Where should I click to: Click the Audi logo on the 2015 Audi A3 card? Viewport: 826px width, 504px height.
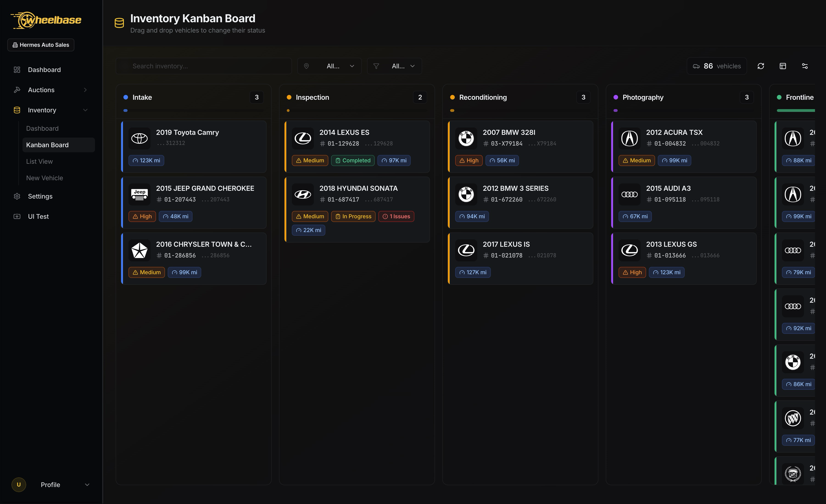point(629,194)
